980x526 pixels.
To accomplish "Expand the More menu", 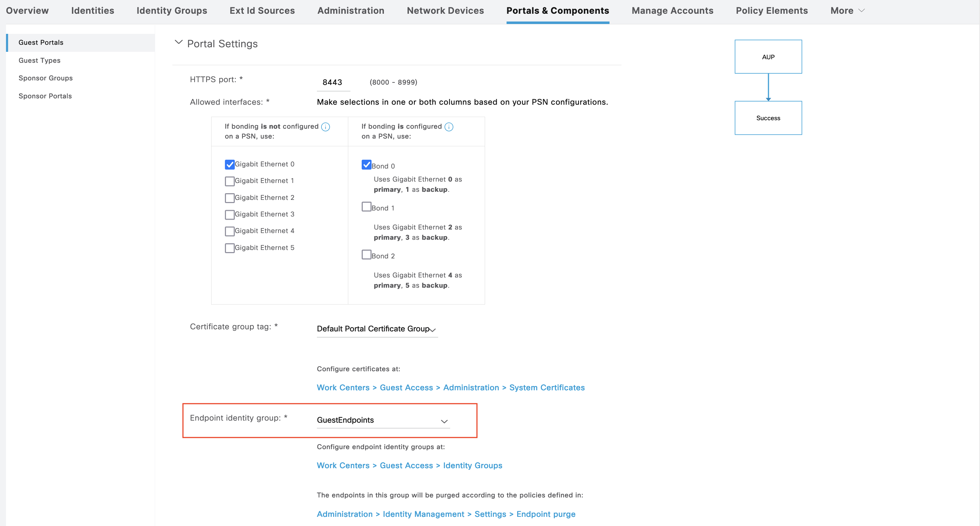I will pos(847,11).
